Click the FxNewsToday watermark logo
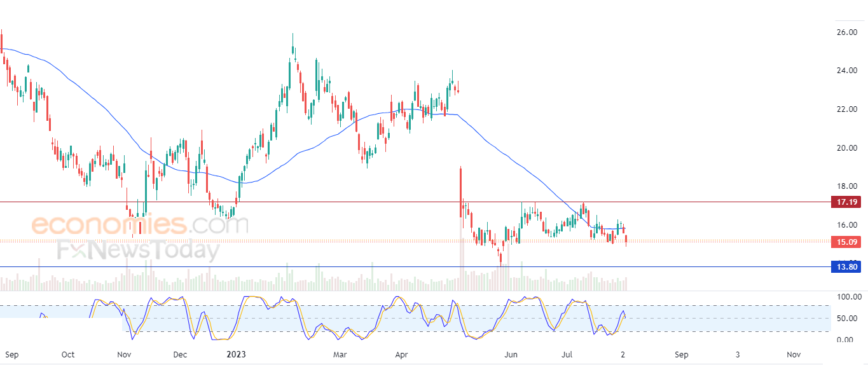Screen dimensions: 868x365 coord(138,250)
